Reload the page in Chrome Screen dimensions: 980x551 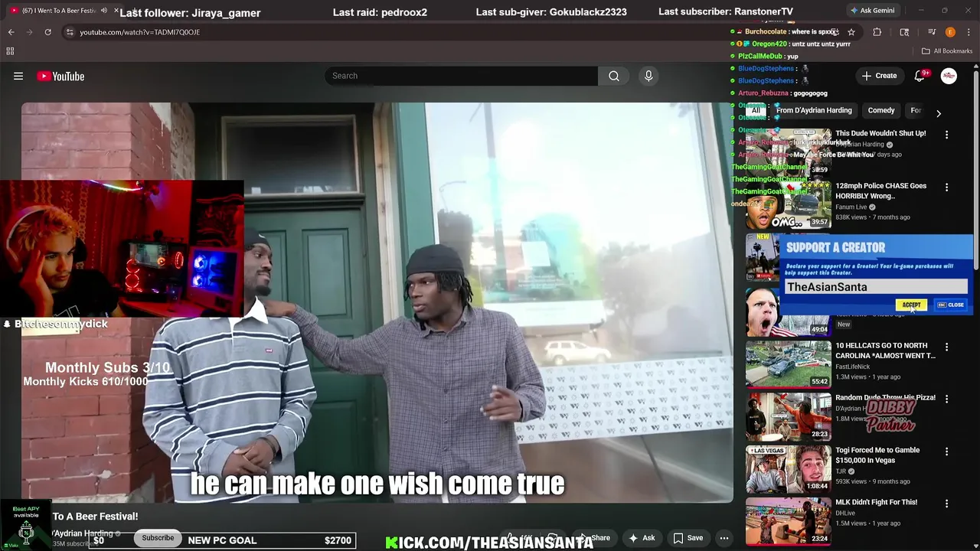[47, 32]
